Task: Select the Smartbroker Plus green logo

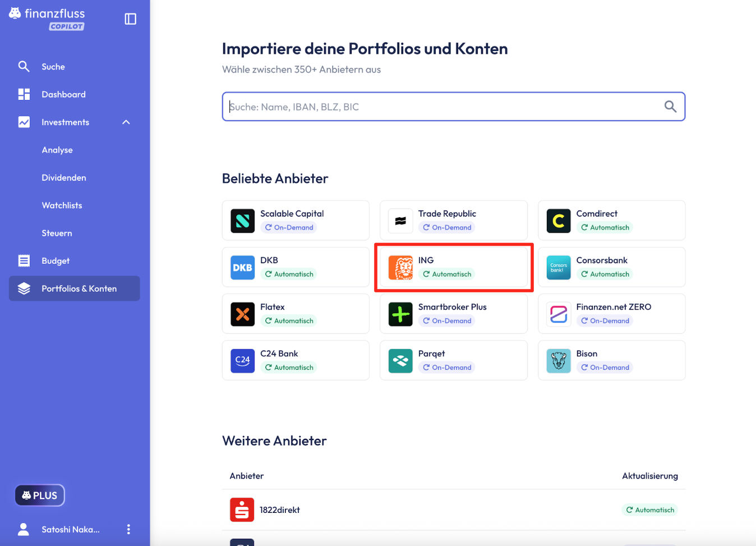Action: click(400, 314)
